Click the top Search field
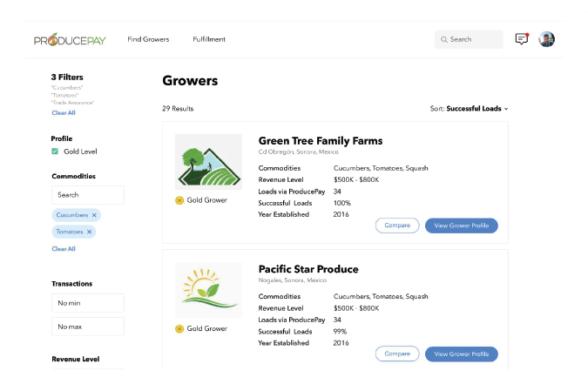588x391 pixels. tap(469, 39)
